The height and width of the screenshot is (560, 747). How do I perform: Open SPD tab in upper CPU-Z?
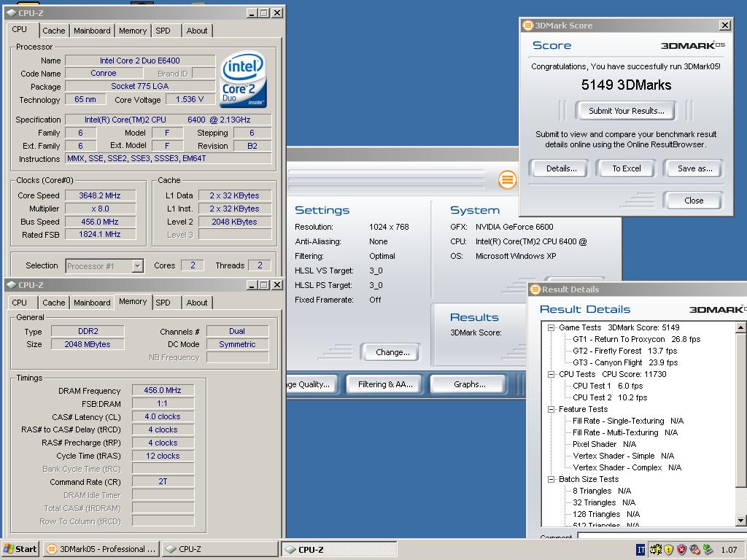point(163,31)
